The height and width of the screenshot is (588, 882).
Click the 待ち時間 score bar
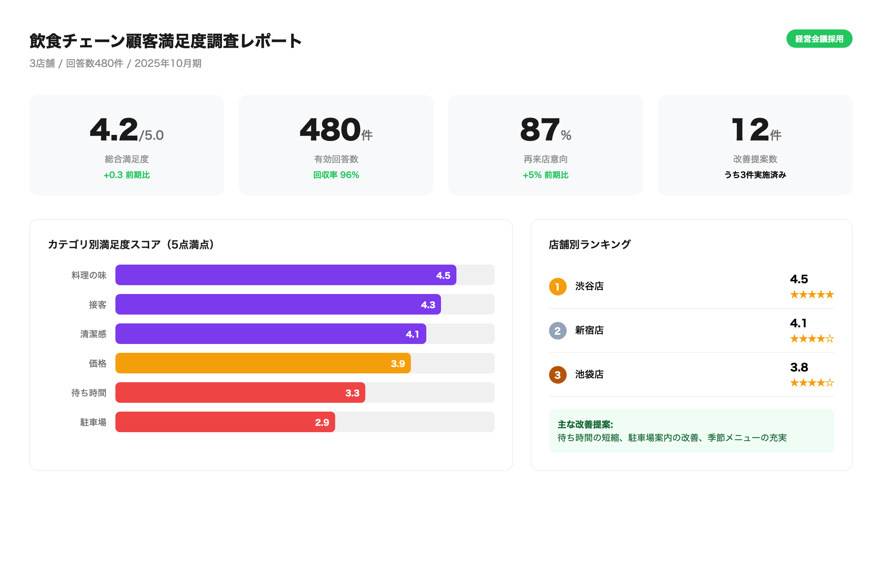(240, 392)
